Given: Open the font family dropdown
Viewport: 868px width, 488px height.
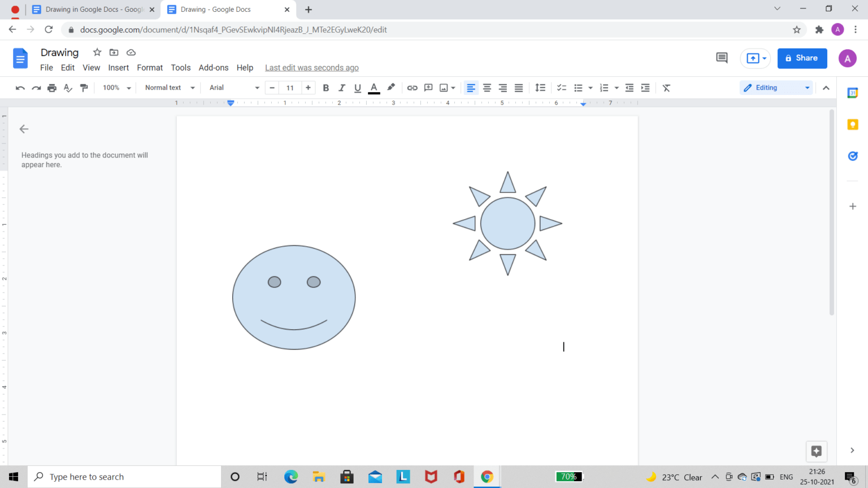Looking at the screenshot, I should (232, 88).
